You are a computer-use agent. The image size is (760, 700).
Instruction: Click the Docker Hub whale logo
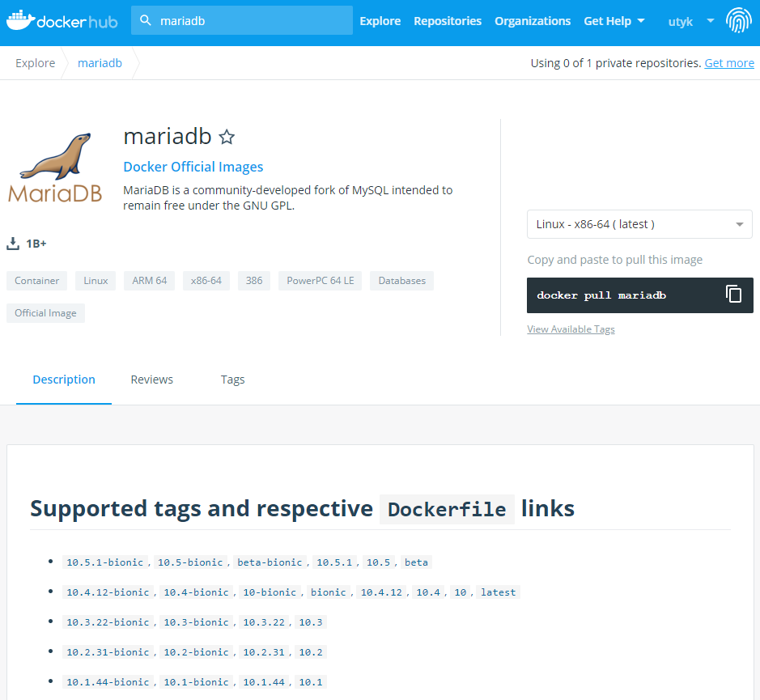click(62, 20)
